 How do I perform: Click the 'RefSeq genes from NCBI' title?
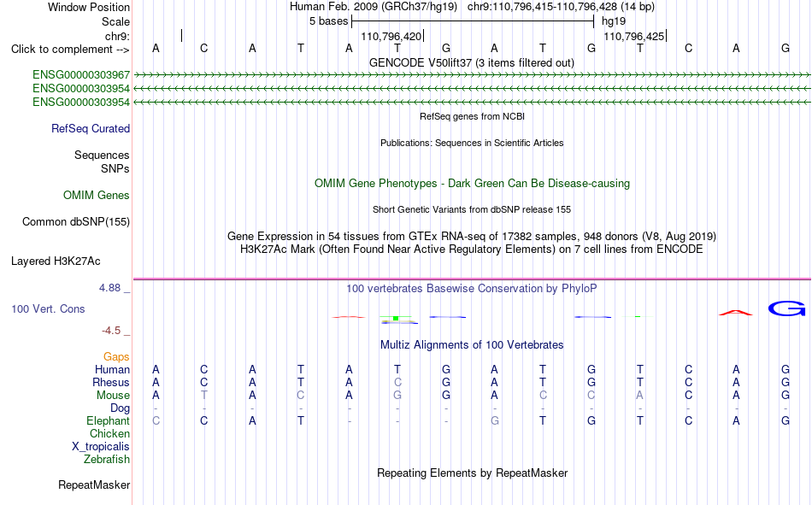[x=473, y=116]
